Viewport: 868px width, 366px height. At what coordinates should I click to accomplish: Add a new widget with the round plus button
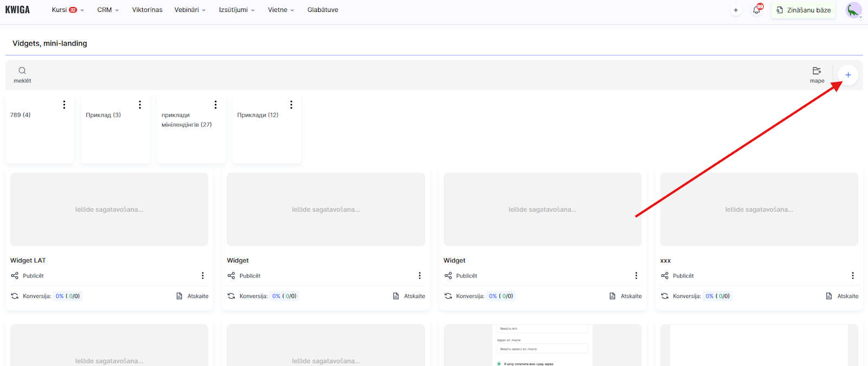click(848, 75)
